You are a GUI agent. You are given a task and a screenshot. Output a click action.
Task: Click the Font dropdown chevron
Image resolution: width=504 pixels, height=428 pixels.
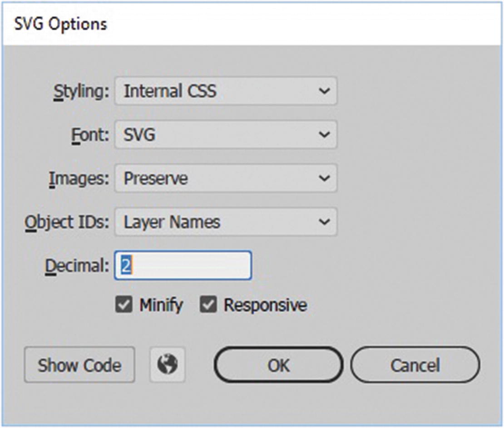coord(324,135)
